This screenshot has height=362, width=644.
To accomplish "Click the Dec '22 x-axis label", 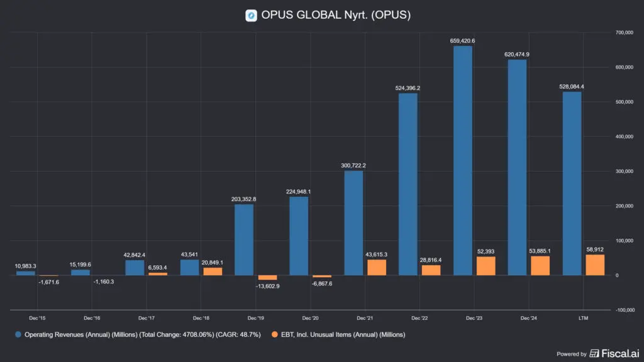I will [x=419, y=318].
